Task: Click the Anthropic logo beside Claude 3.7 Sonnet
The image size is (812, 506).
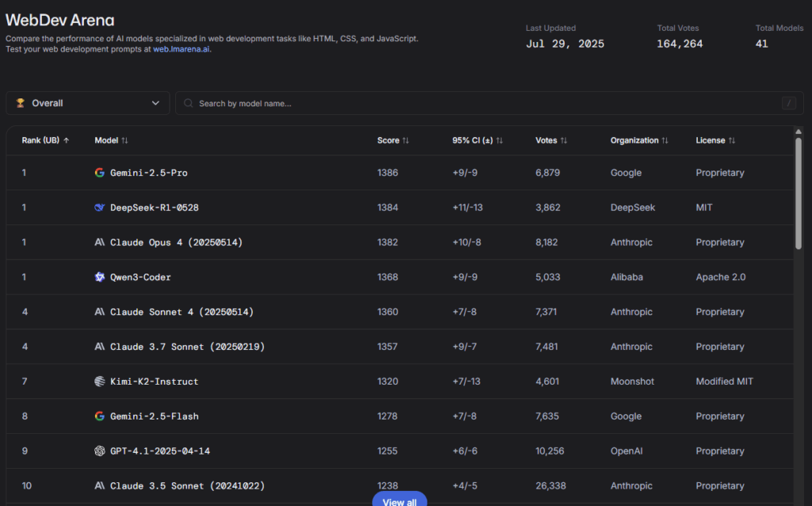Action: pyautogui.click(x=99, y=347)
